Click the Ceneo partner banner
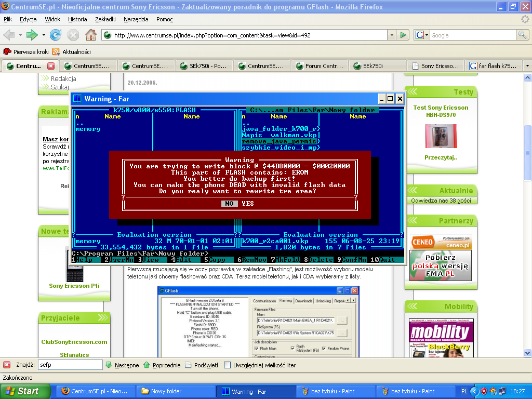The width and height of the screenshot is (532, 399). coord(441,242)
